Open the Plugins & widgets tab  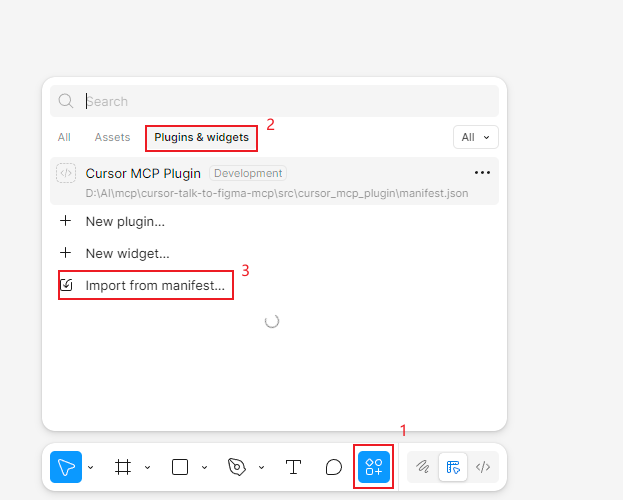tap(201, 137)
